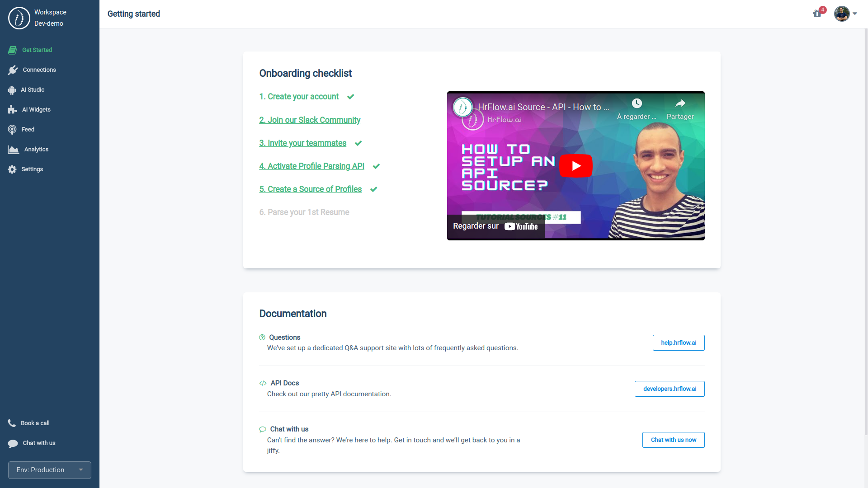Viewport: 868px width, 488px height.
Task: Click the Get Started book icon
Action: (x=13, y=50)
